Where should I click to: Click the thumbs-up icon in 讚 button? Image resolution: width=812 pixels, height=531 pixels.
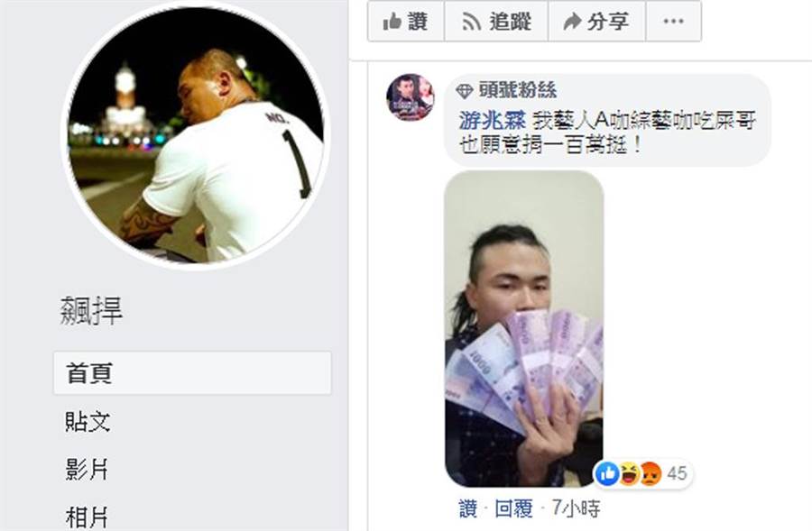392,22
